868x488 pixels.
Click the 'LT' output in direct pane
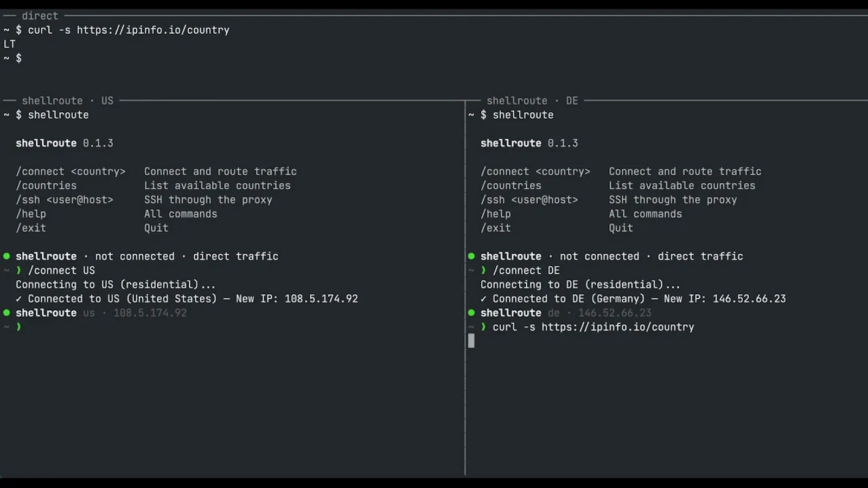[10, 44]
